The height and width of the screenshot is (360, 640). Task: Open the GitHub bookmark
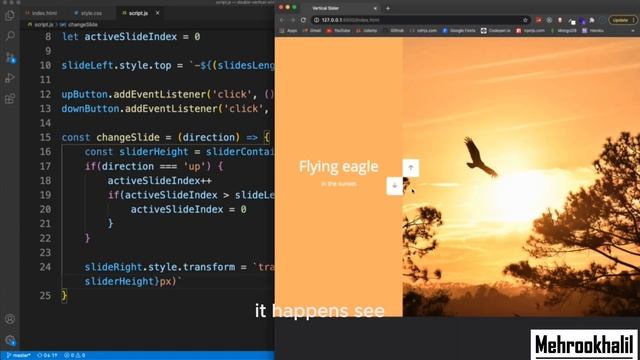pyautogui.click(x=394, y=31)
